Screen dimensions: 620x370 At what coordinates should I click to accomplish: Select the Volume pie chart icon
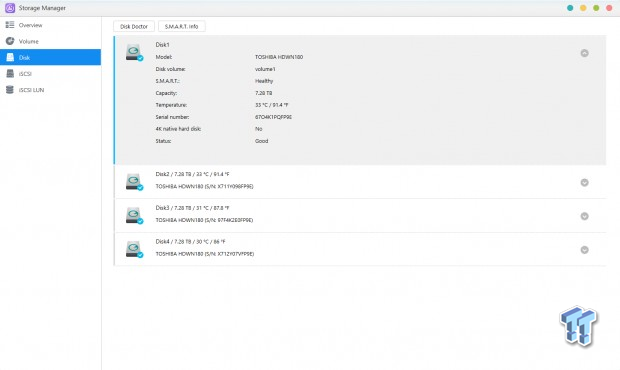[x=10, y=41]
